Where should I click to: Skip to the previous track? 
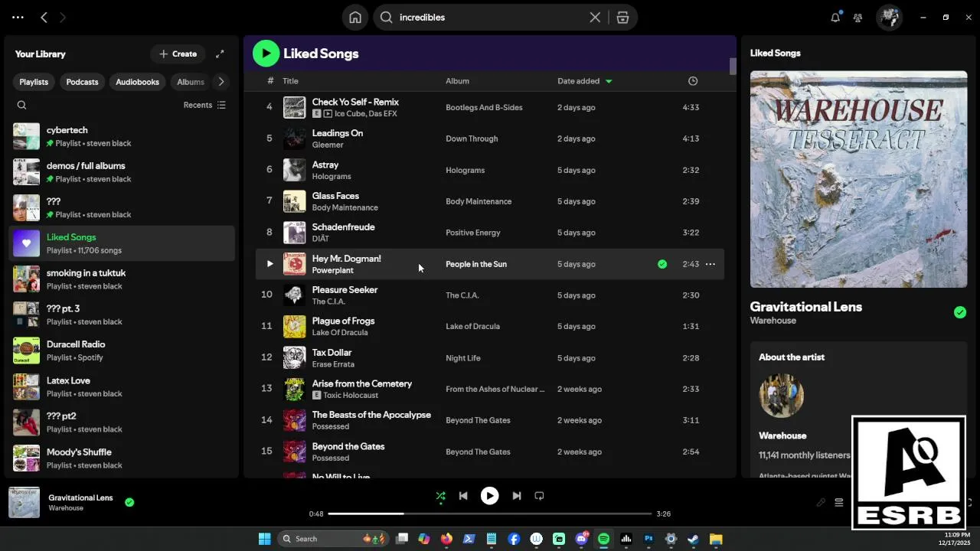click(x=463, y=496)
